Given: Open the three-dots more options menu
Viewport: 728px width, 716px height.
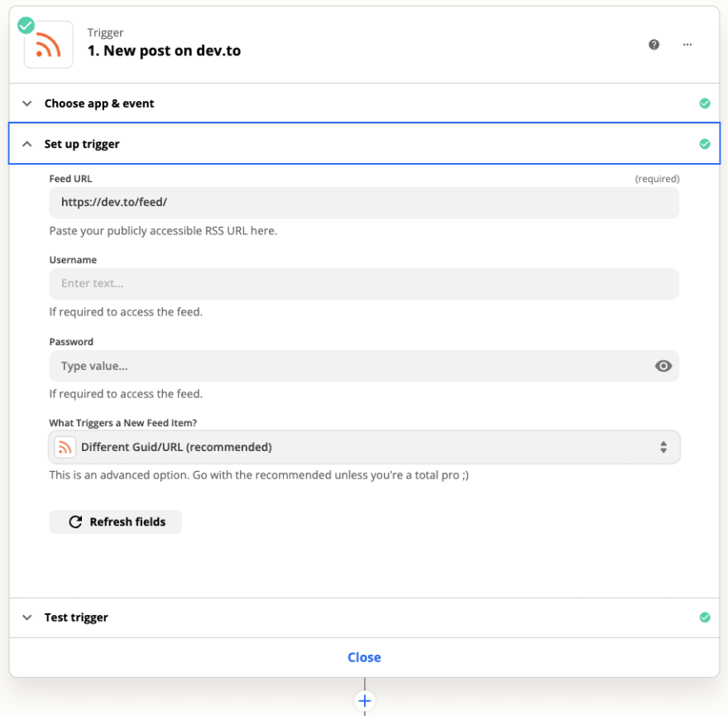Looking at the screenshot, I should pos(687,45).
